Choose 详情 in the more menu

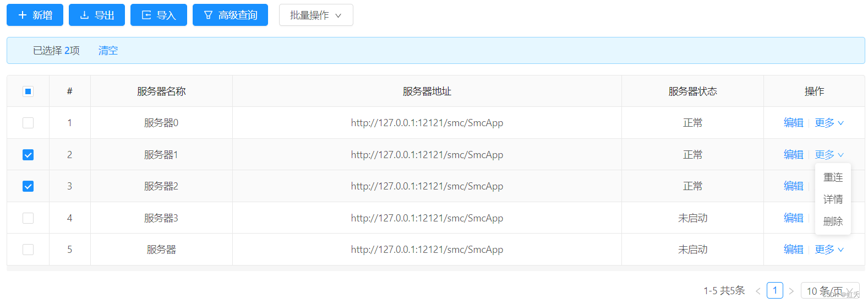pyautogui.click(x=833, y=199)
